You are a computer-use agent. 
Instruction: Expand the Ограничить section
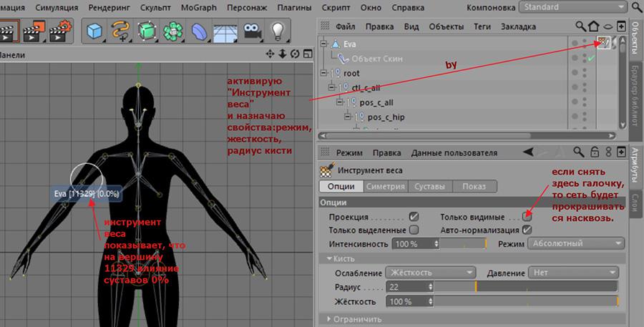(x=330, y=319)
